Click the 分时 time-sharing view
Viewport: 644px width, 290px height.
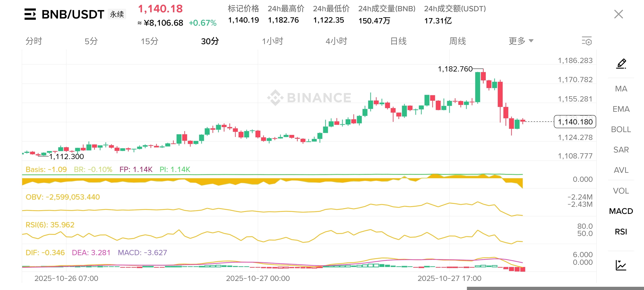(x=34, y=41)
